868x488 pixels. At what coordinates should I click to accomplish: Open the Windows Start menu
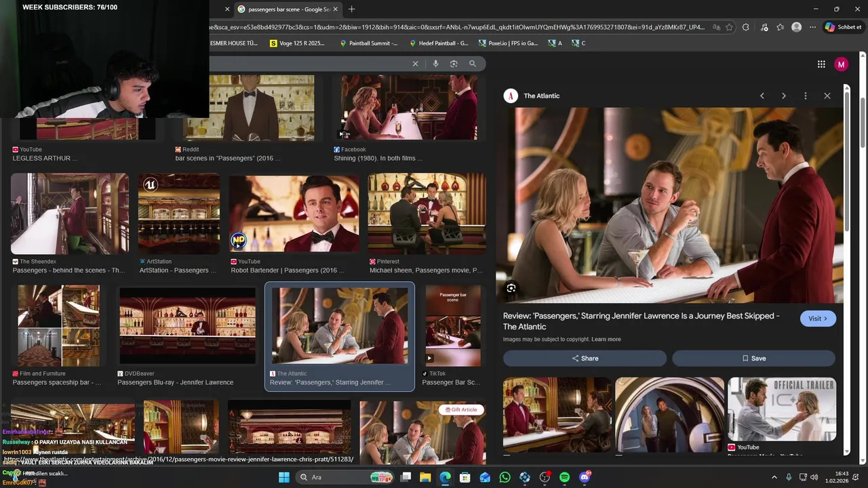[x=283, y=477]
